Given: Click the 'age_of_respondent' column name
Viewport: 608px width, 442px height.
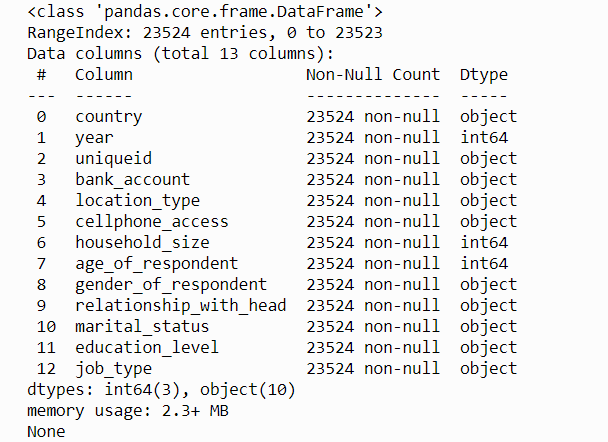Looking at the screenshot, I should click(157, 263).
